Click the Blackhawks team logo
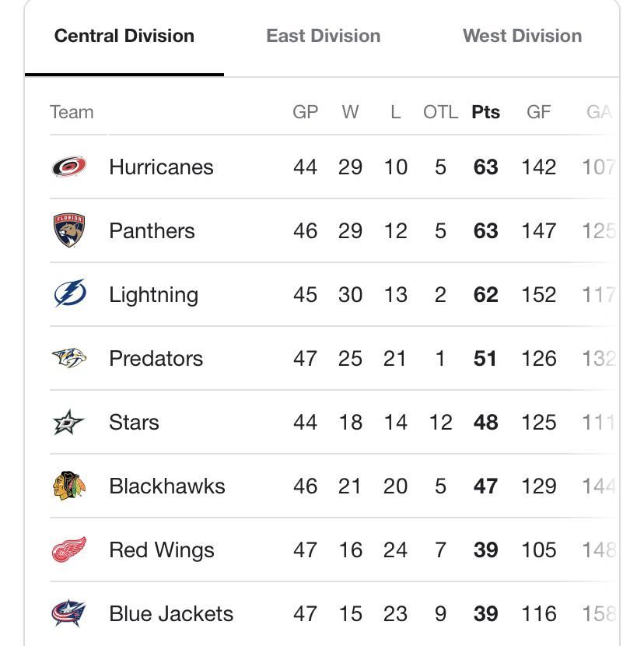Screen dimensions: 644x646 [69, 486]
